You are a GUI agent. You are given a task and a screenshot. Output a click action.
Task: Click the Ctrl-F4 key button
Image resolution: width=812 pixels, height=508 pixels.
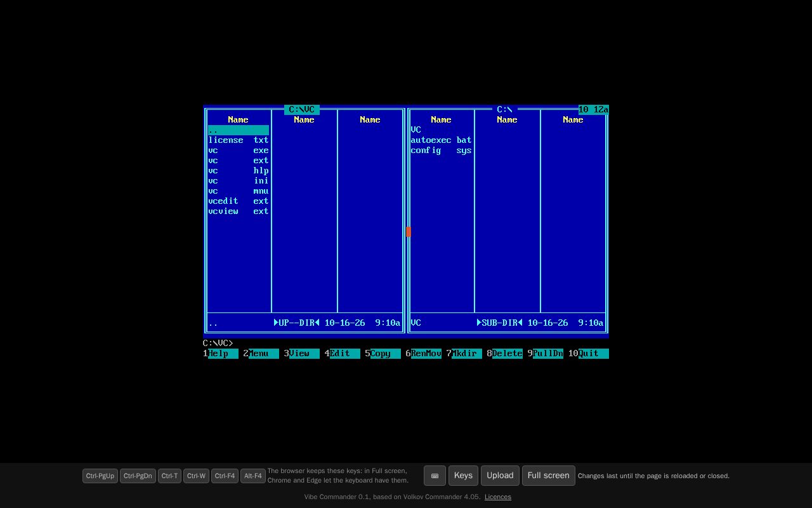coord(225,476)
